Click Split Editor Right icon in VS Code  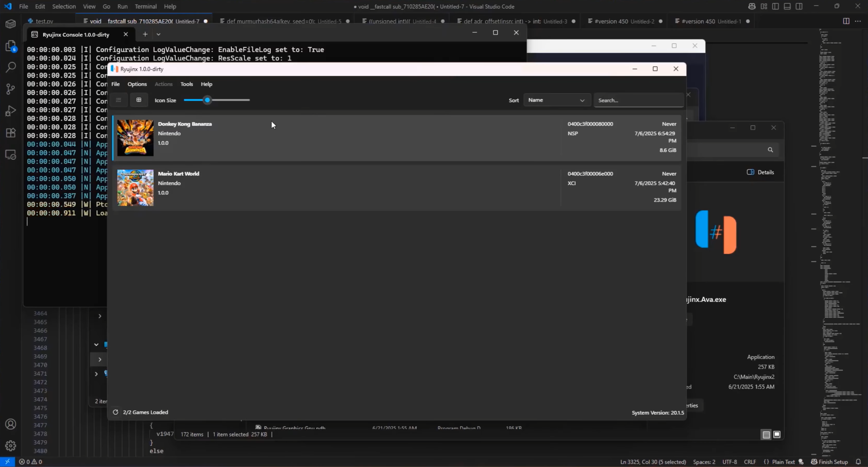tap(846, 21)
